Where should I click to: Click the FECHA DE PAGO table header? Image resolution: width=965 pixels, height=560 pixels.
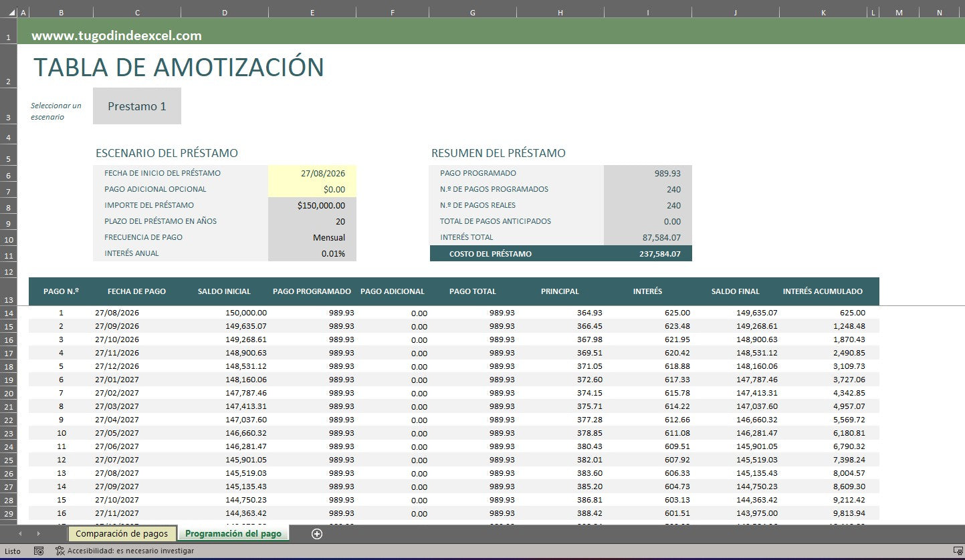point(136,291)
